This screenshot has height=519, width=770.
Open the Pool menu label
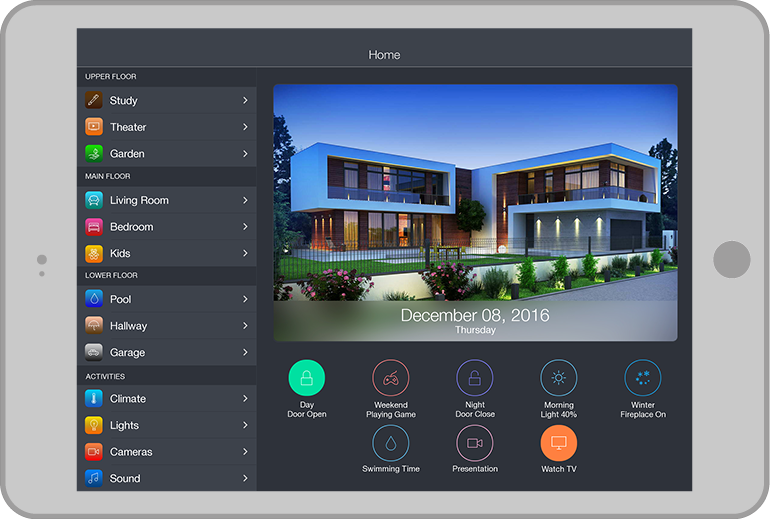tap(120, 299)
